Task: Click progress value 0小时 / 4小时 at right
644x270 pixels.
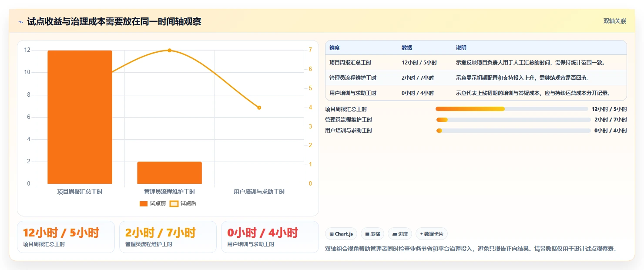Action: 610,131
